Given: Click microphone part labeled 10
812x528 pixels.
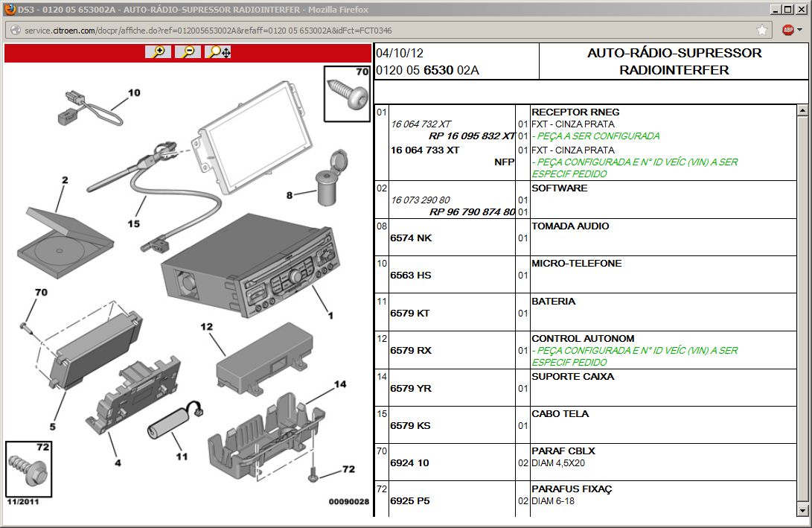Looking at the screenshot, I should click(89, 108).
